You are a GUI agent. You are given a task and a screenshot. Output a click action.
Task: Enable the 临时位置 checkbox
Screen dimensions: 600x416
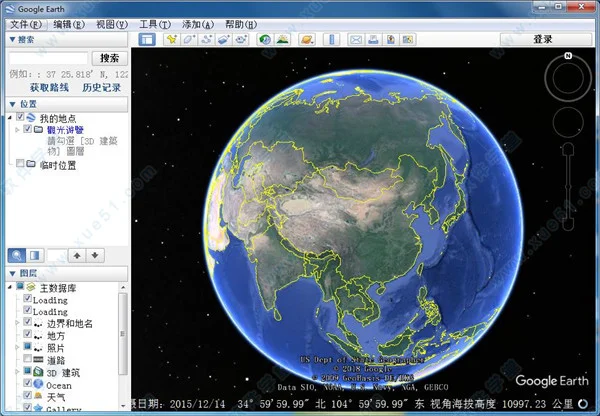[x=20, y=164]
